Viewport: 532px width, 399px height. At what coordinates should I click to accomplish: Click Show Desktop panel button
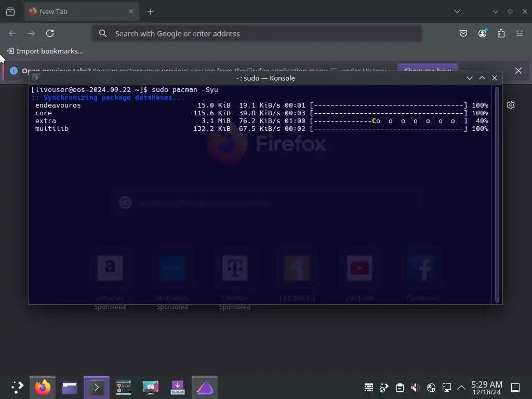pos(515,388)
